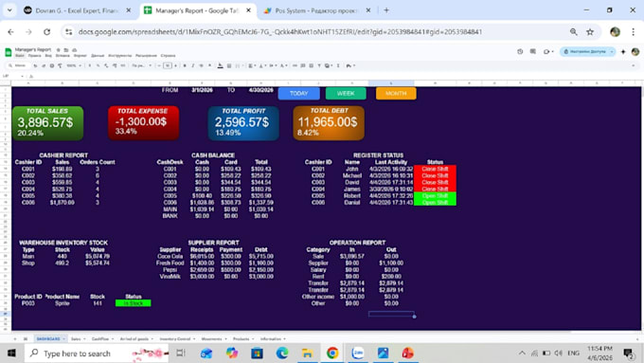Open the font family dropdown
The width and height of the screenshot is (644, 363).
142,65
